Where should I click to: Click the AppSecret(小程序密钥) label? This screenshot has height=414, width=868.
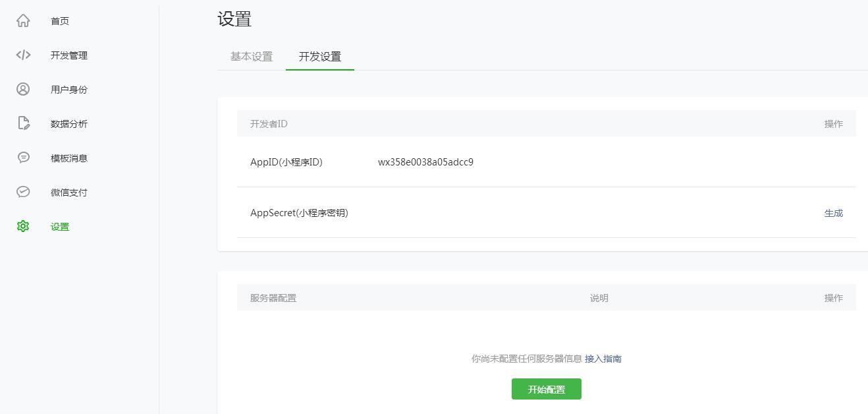tap(299, 213)
